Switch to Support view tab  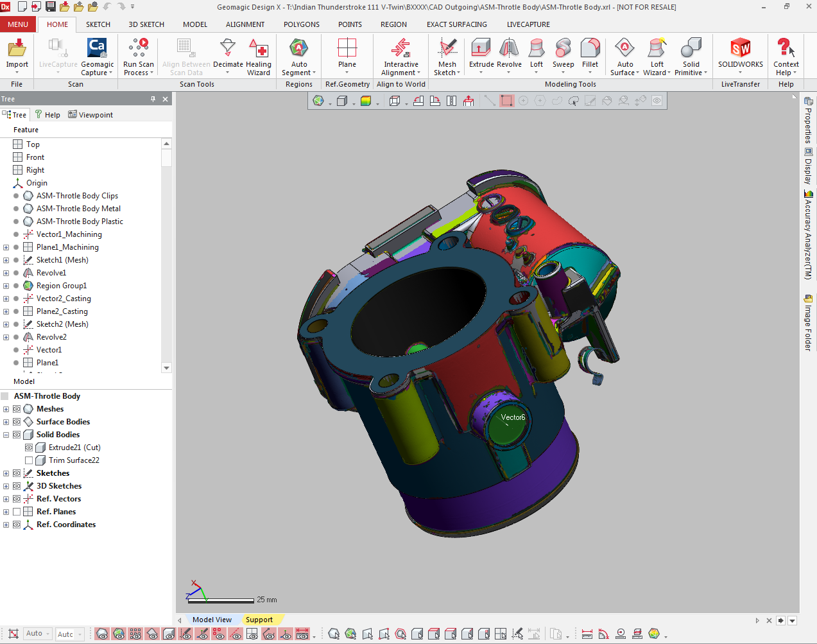pos(259,620)
